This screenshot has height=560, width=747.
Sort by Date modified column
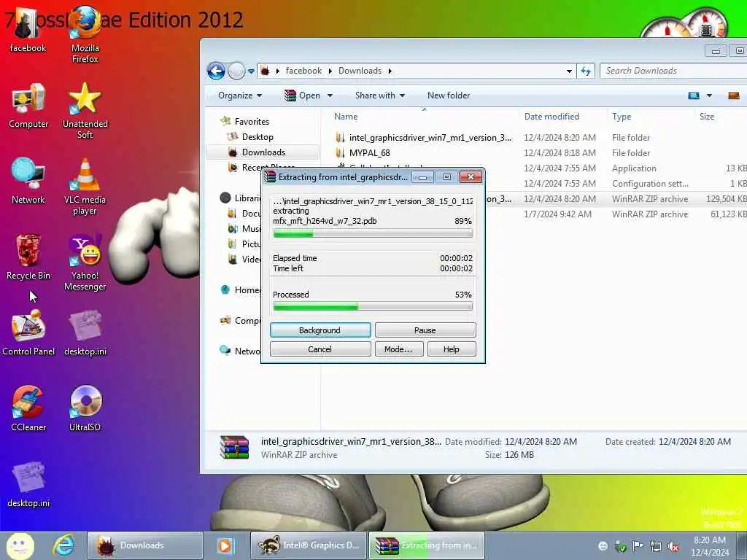pos(551,117)
